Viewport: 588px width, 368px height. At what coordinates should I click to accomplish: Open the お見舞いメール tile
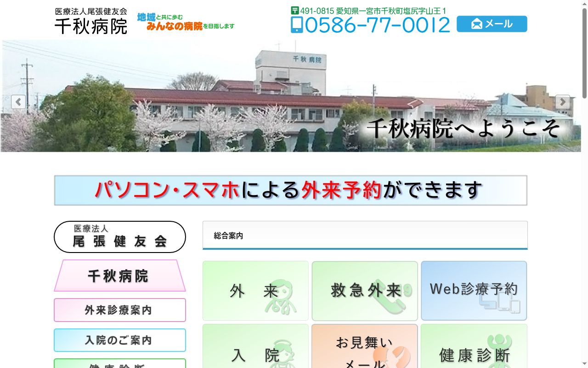365,346
